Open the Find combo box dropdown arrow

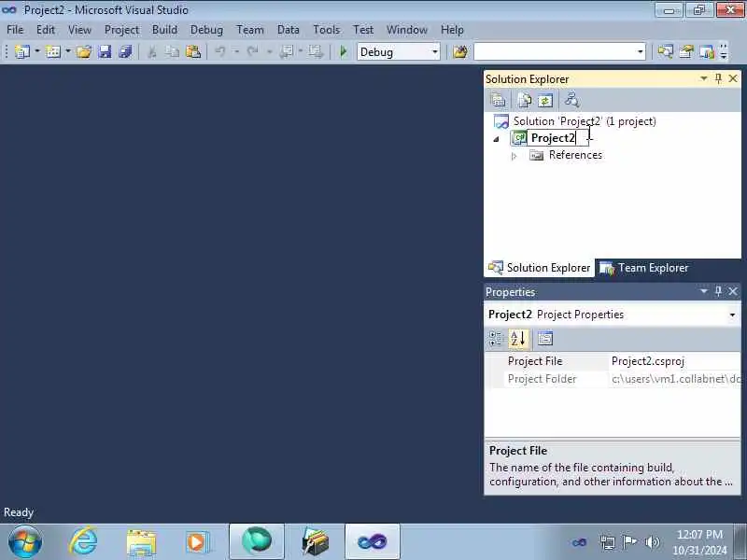641,51
